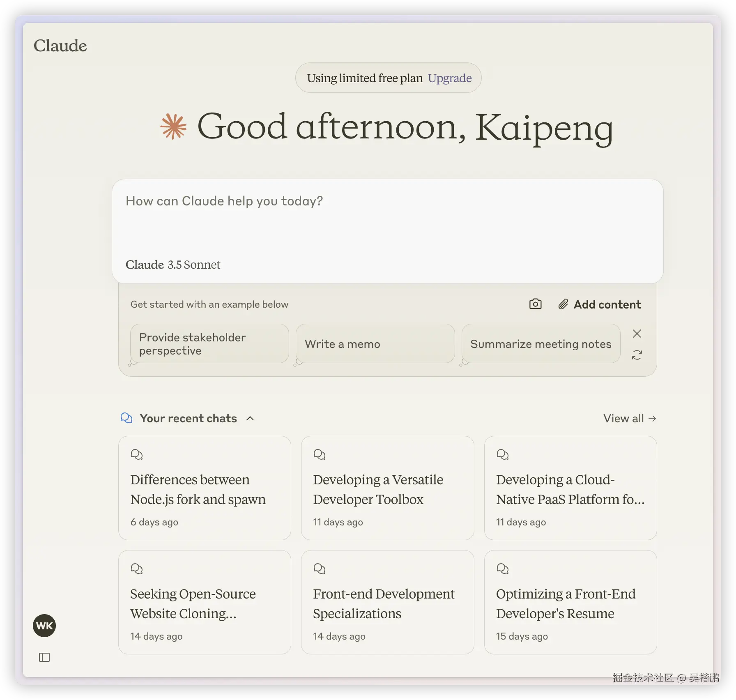Screen dimensions: 736x700
Task: Choose 'Summarize meeting notes' example prompt
Action: [541, 343]
